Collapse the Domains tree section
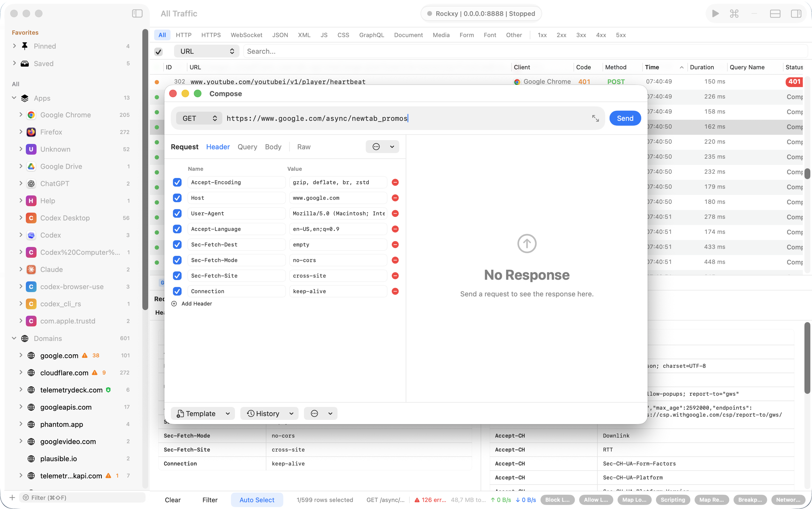812x509 pixels. (x=14, y=338)
